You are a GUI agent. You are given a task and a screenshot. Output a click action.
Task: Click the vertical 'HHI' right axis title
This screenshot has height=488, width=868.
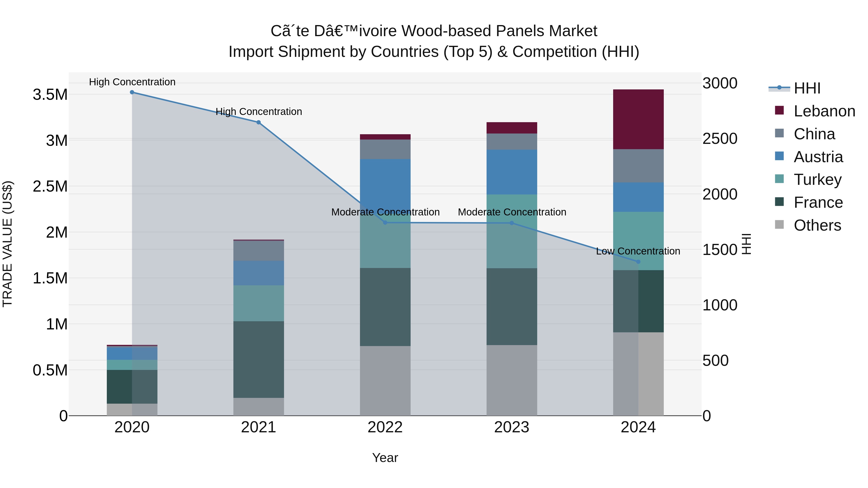[x=747, y=244]
